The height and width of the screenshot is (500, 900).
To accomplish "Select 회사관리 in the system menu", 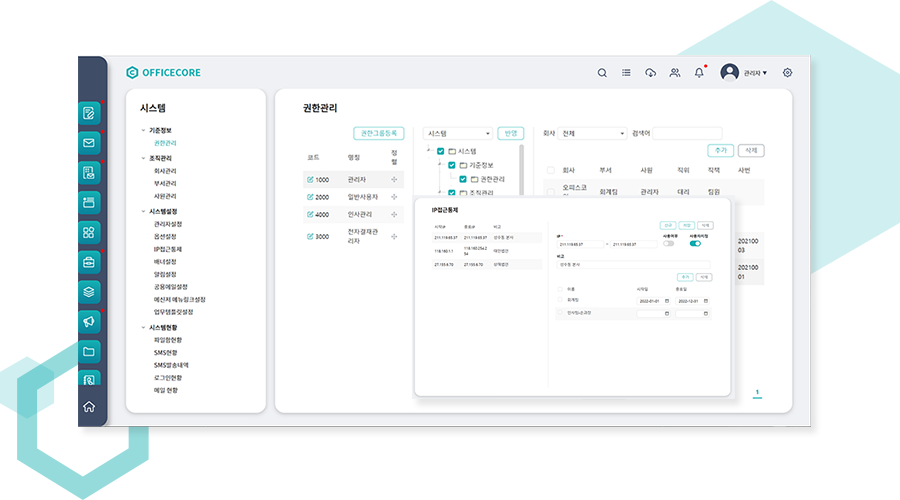I will [165, 171].
